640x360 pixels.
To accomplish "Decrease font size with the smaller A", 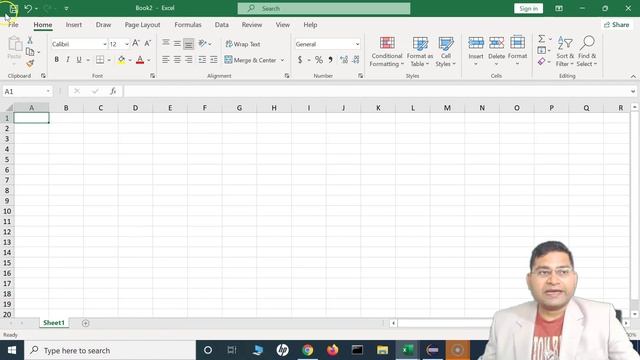I will pyautogui.click(x=148, y=43).
